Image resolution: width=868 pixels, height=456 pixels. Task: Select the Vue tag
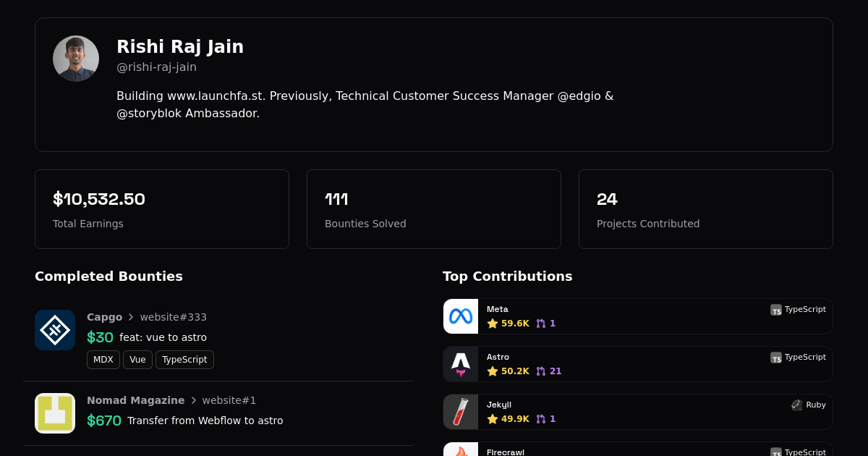tap(137, 360)
